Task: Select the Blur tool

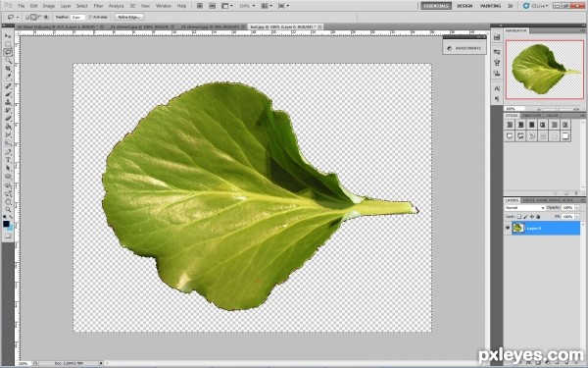Action: click(8, 134)
